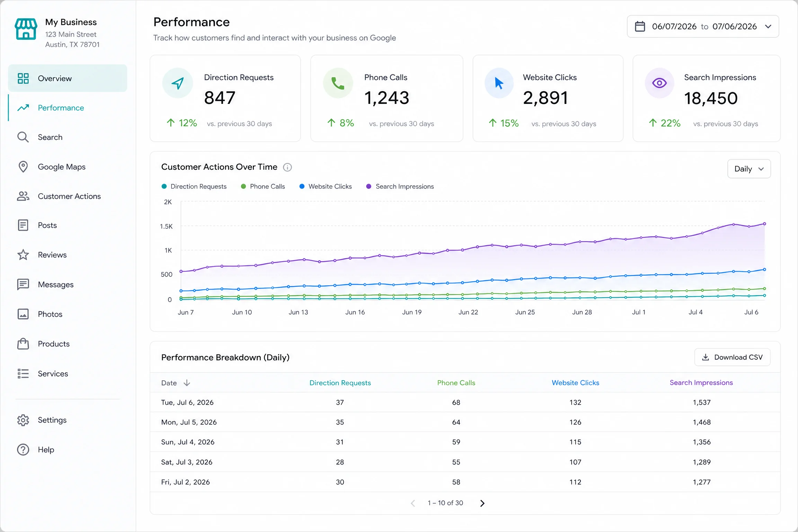
Task: Open the Overview menu item
Action: [68, 78]
